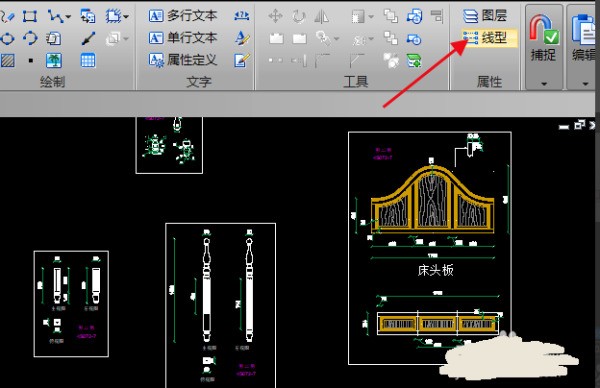Select the mirror tool
This screenshot has height=388, width=600.
[x=321, y=16]
